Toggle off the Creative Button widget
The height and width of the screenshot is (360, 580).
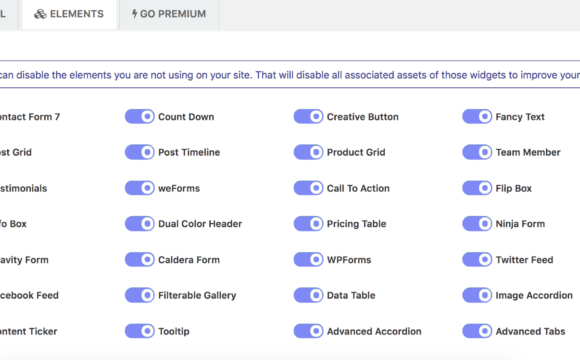[x=308, y=117]
